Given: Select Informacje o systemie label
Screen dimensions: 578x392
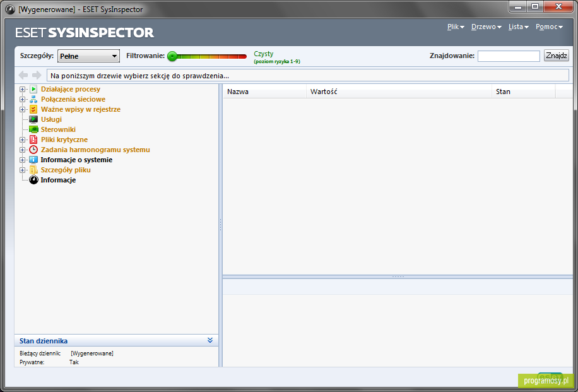Looking at the screenshot, I should click(77, 160).
